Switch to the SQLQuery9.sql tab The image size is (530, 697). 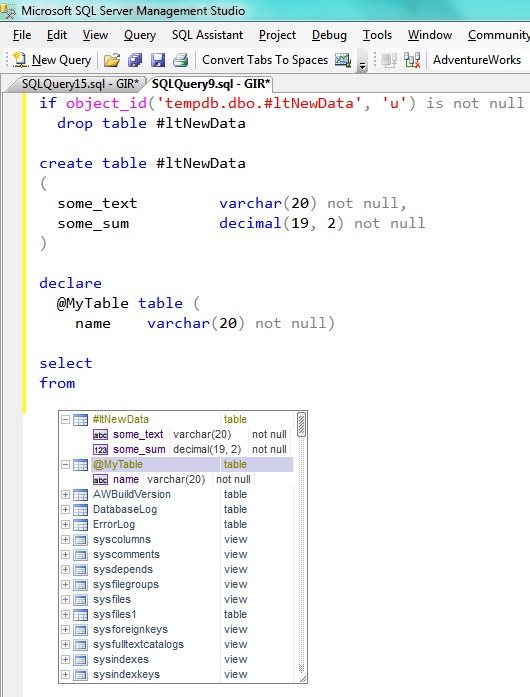211,84
